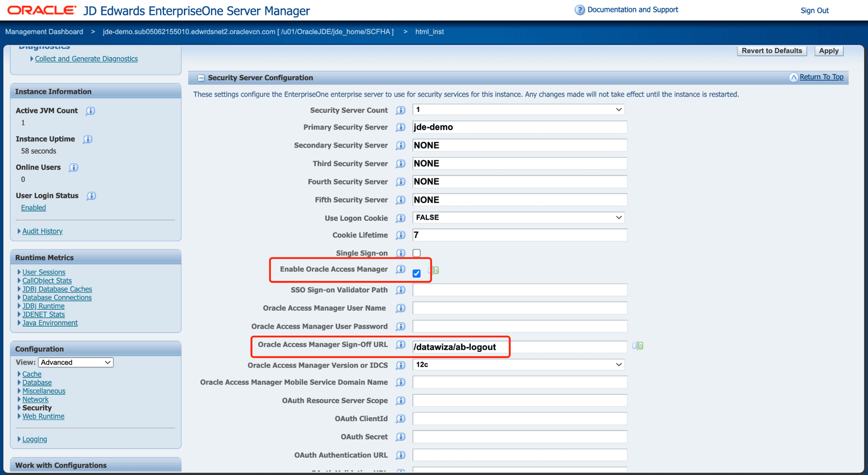
Task: Click the Sign Out link
Action: 814,10
